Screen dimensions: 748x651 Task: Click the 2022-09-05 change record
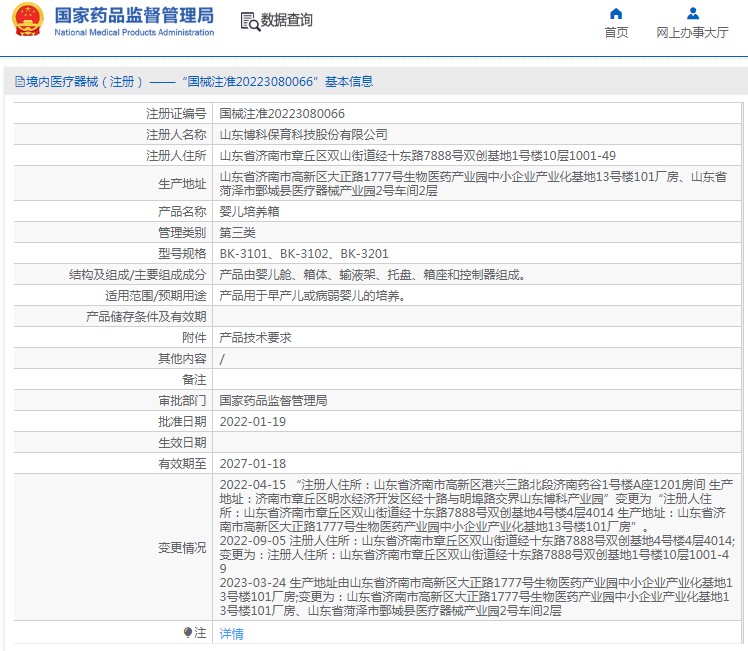(x=477, y=554)
